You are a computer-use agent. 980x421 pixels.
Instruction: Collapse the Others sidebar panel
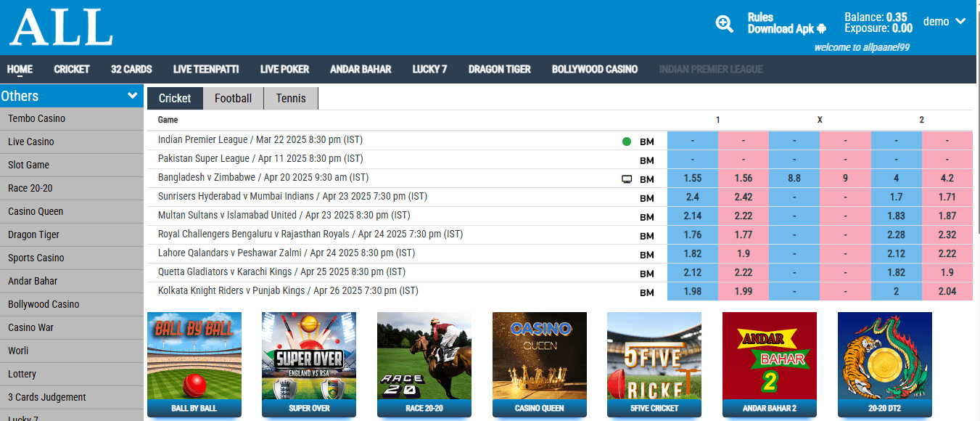pos(132,95)
